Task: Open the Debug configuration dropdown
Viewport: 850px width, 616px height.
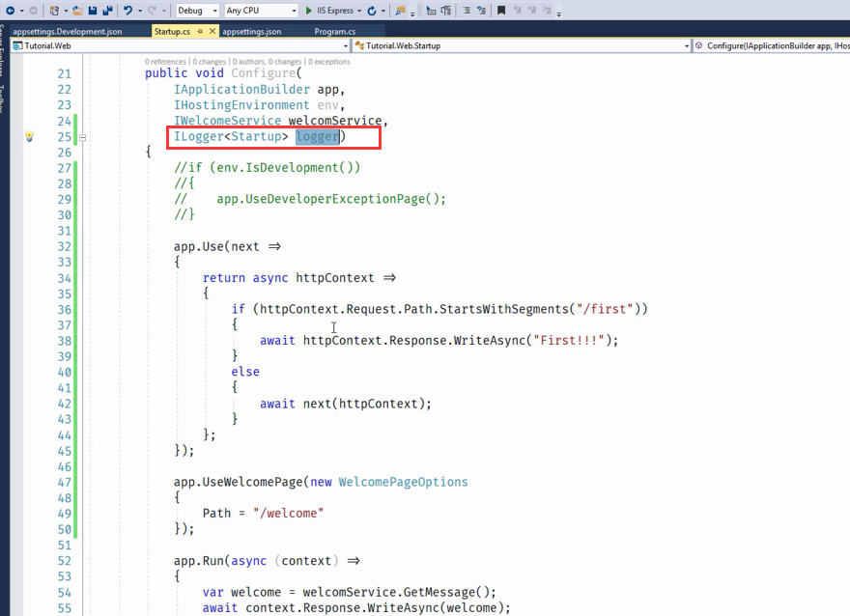Action: click(x=197, y=11)
